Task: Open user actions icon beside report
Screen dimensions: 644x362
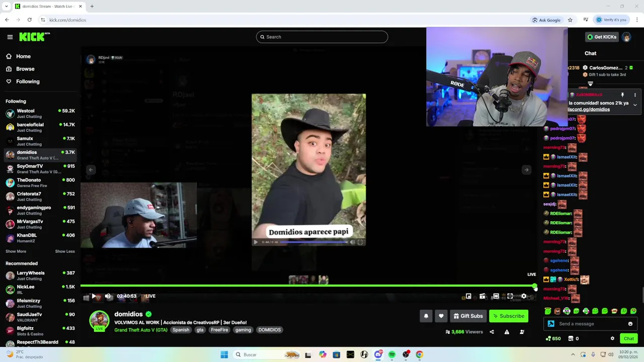Action: (522, 332)
